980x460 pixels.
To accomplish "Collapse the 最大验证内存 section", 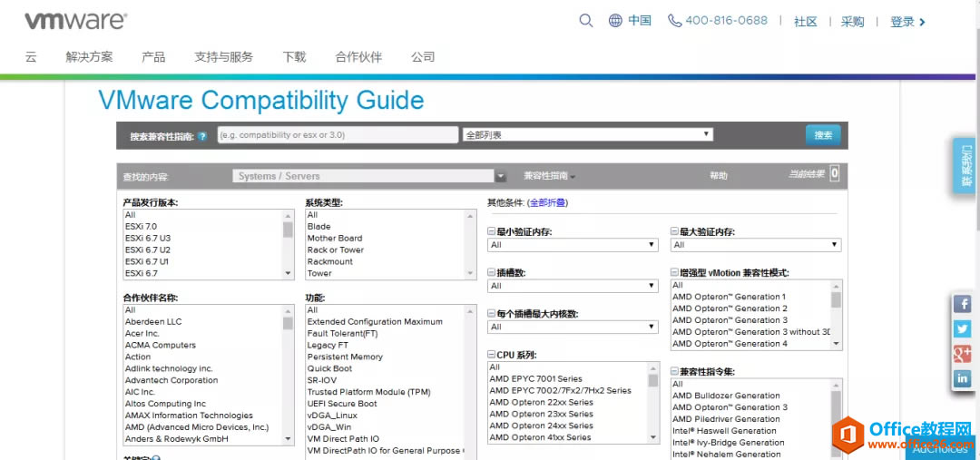I will (674, 232).
